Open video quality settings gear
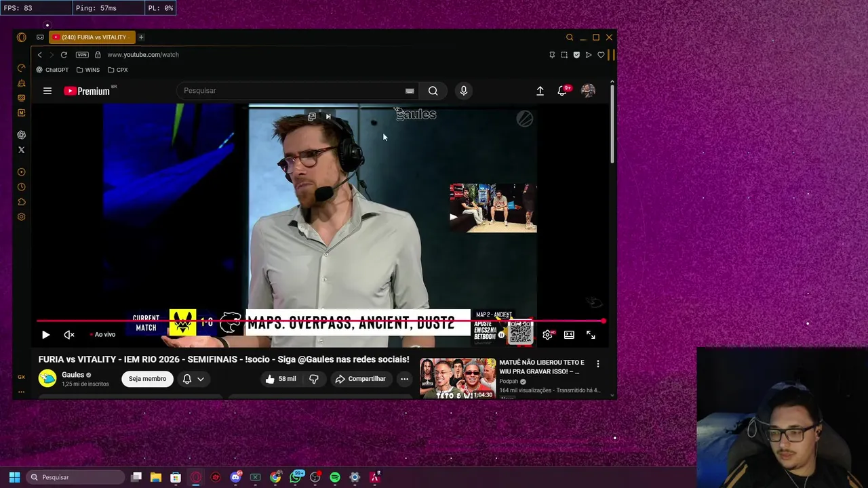The height and width of the screenshot is (488, 868). coord(548,335)
